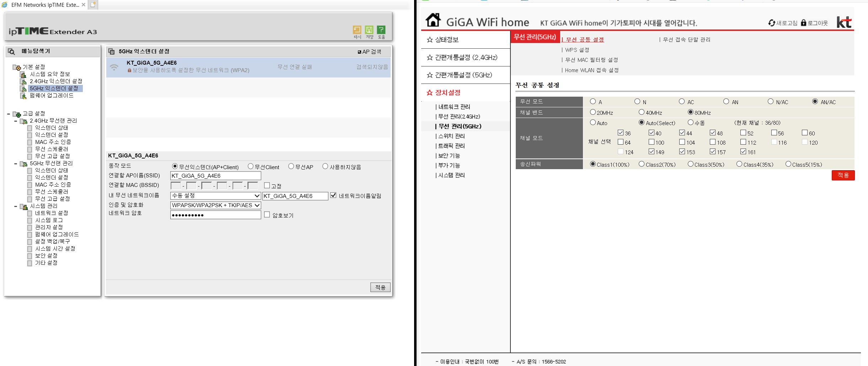868x366 pixels.
Task: Click the 로그아웃 lock icon
Action: [x=803, y=23]
